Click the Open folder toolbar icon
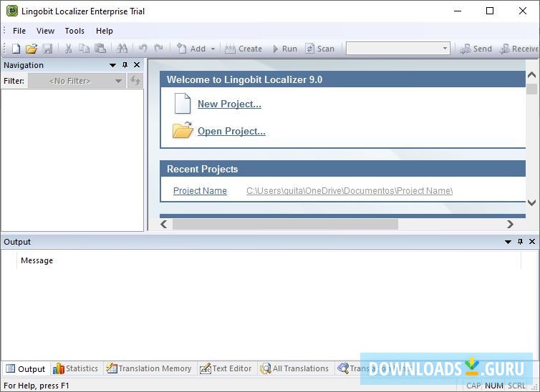Image resolution: width=540 pixels, height=392 pixels. tap(32, 49)
